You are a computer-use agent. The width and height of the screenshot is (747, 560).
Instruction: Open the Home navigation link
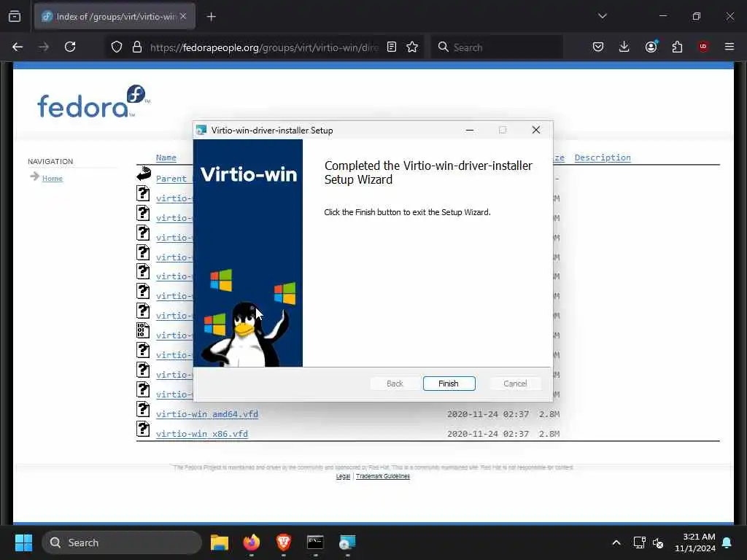(53, 178)
